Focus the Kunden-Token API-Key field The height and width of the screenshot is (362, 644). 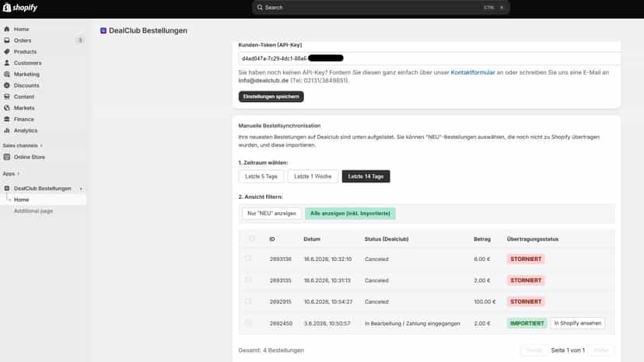(x=429, y=58)
